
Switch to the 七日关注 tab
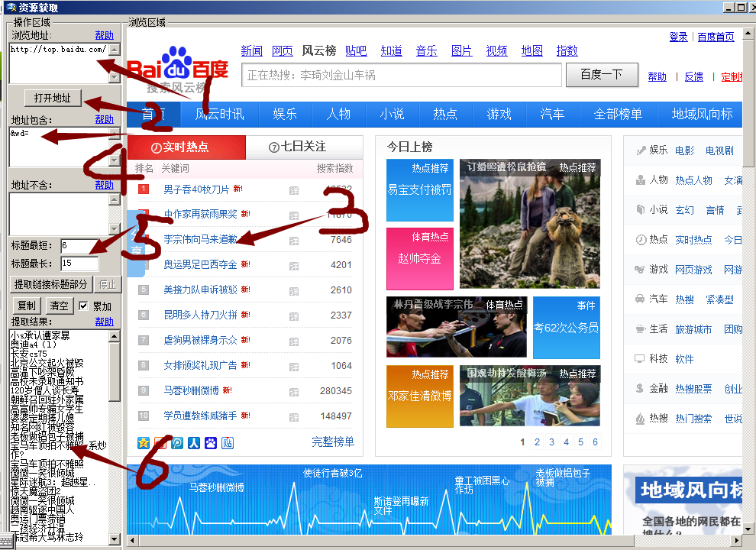pos(304,147)
